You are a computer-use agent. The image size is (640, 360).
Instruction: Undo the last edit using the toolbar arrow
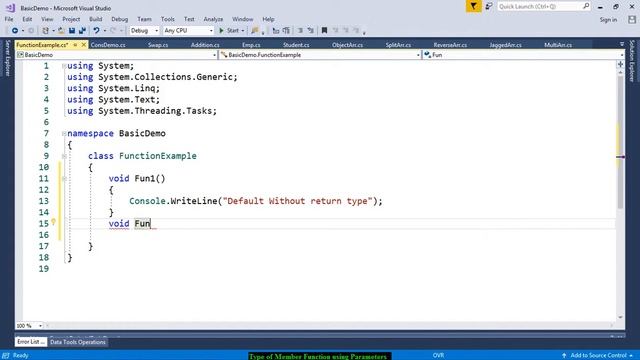tap(96, 31)
